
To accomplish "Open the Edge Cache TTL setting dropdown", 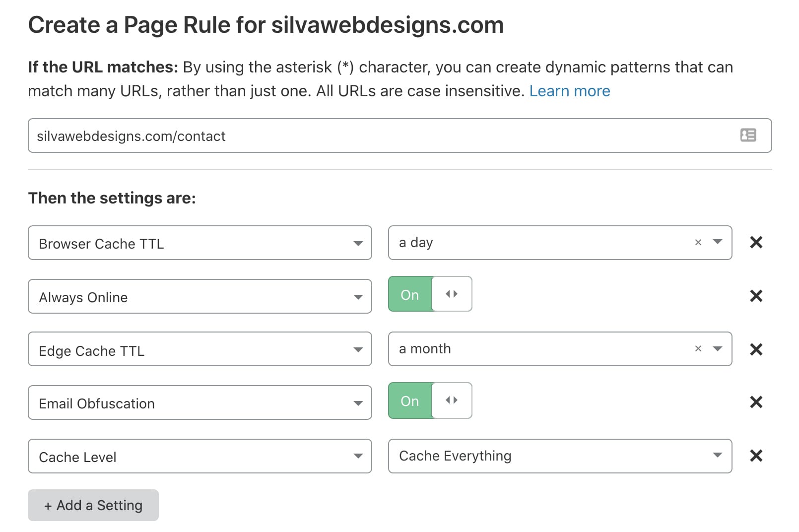I will tap(200, 349).
